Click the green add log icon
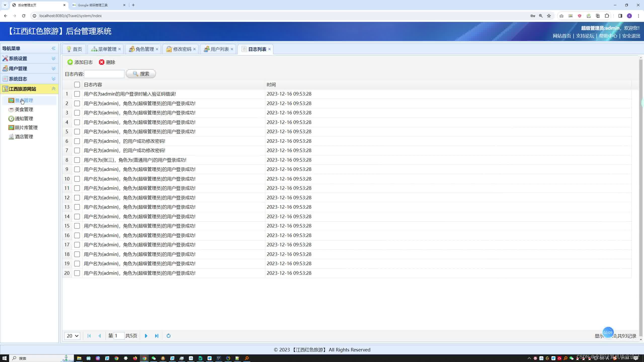644x362 pixels. click(x=70, y=62)
